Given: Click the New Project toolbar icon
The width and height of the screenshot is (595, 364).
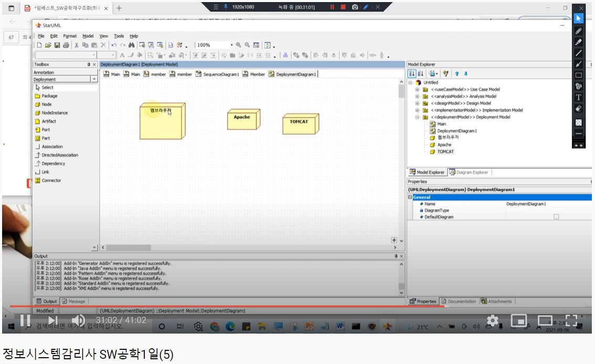Looking at the screenshot, I should click(x=39, y=45).
